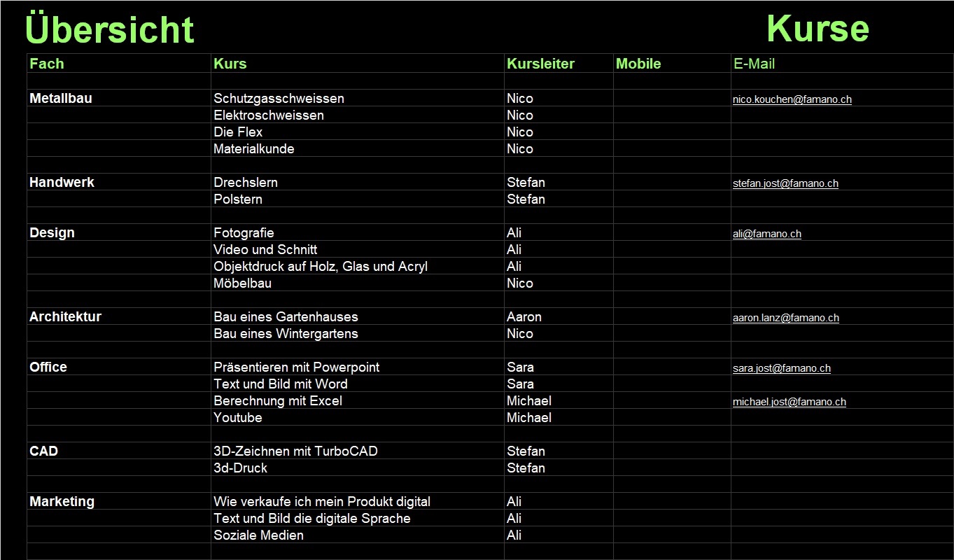Viewport: 954px width, 560px height.
Task: Select the Übersicht title heading
Action: pos(110,30)
